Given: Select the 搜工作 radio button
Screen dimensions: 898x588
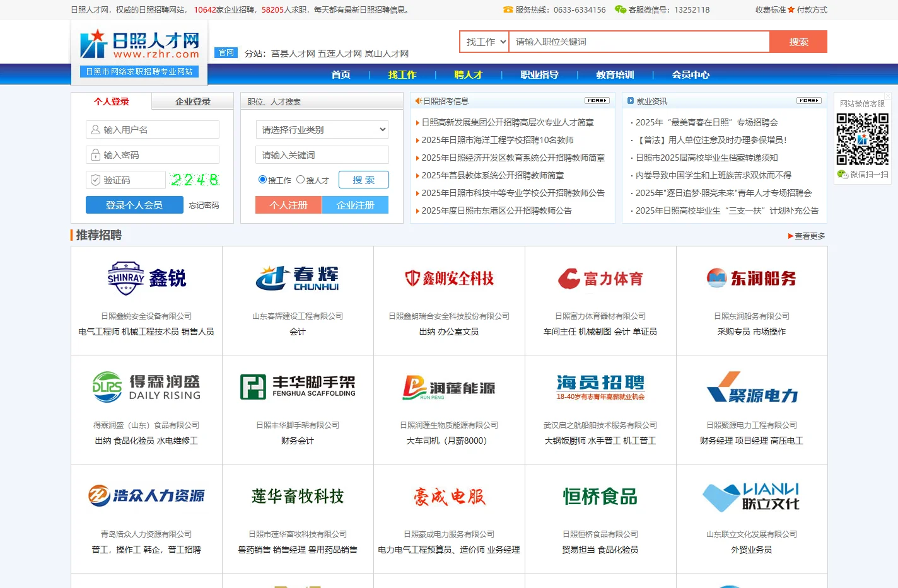Looking at the screenshot, I should (x=262, y=180).
